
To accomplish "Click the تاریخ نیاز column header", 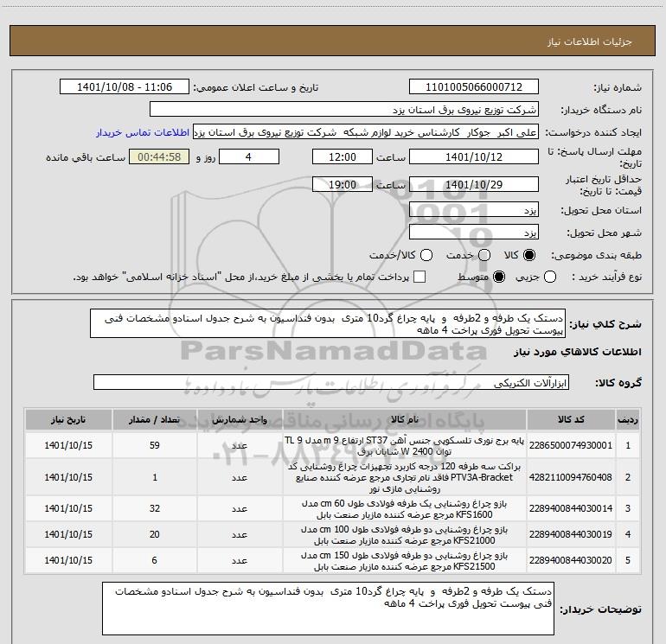I will (x=68, y=420).
